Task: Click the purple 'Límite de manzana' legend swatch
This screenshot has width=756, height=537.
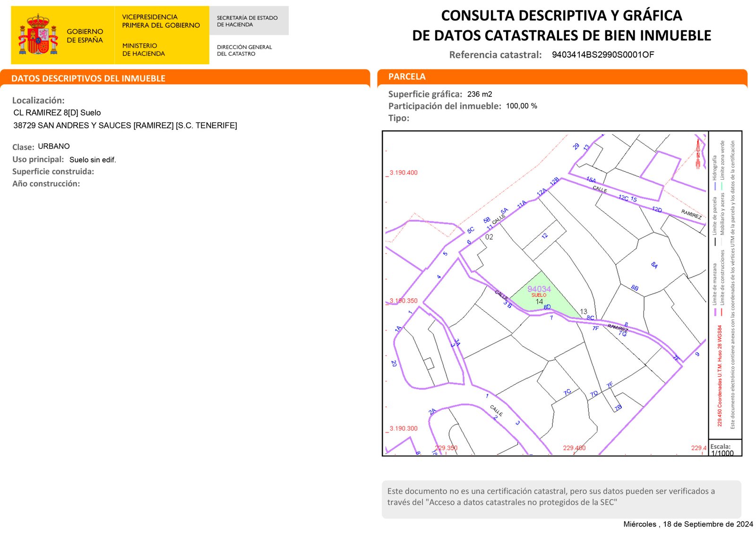Action: (x=715, y=311)
